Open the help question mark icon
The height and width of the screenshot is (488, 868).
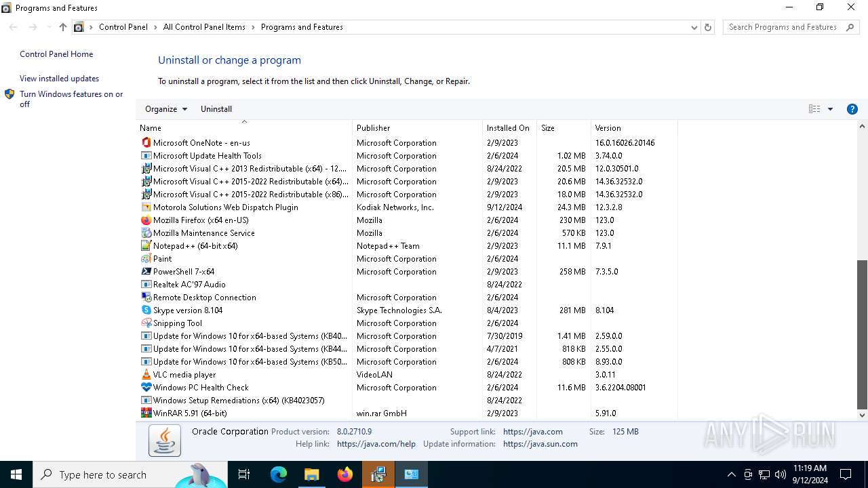(x=852, y=109)
